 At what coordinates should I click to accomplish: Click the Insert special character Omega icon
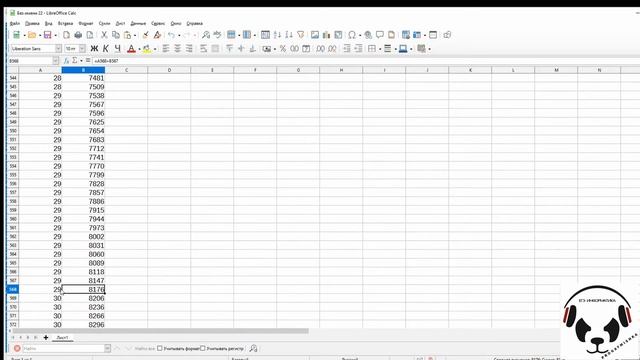[x=352, y=35]
